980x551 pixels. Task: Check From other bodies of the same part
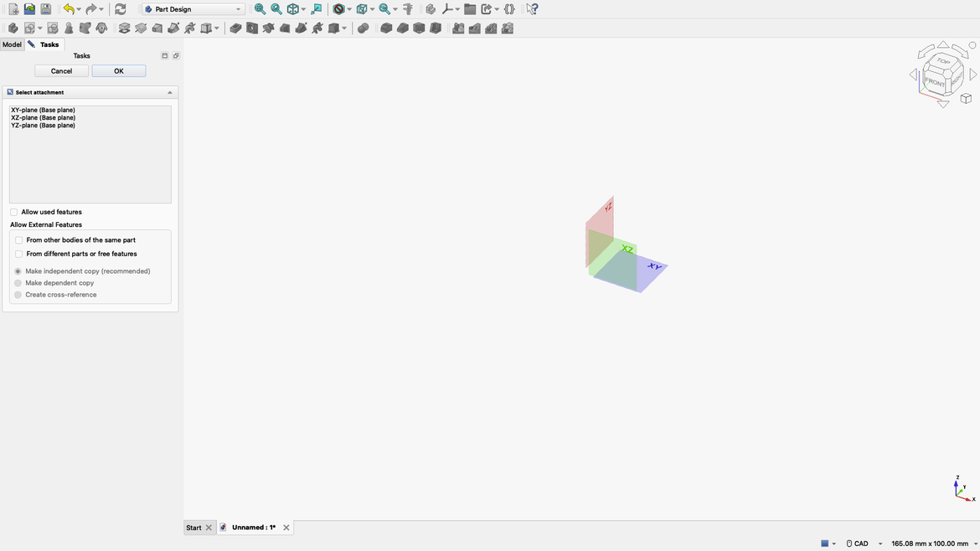18,239
